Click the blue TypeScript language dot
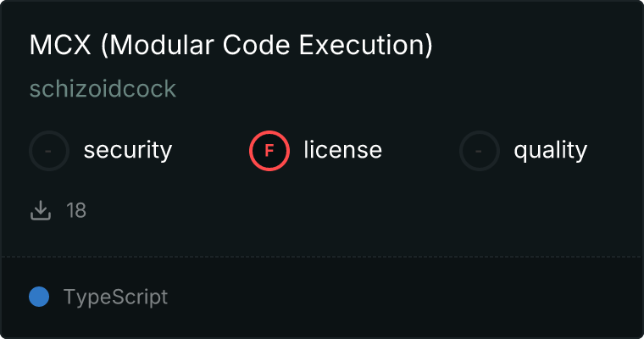The height and width of the screenshot is (339, 644). [39, 297]
